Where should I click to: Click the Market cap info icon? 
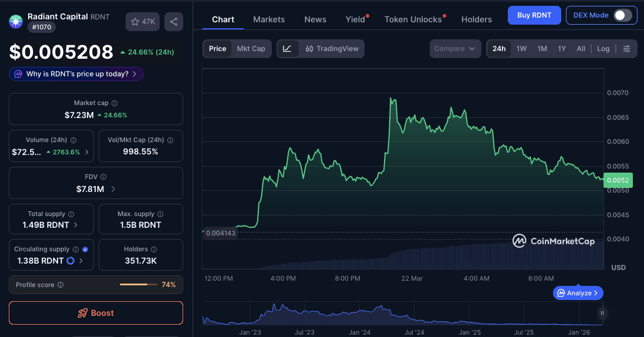[114, 103]
